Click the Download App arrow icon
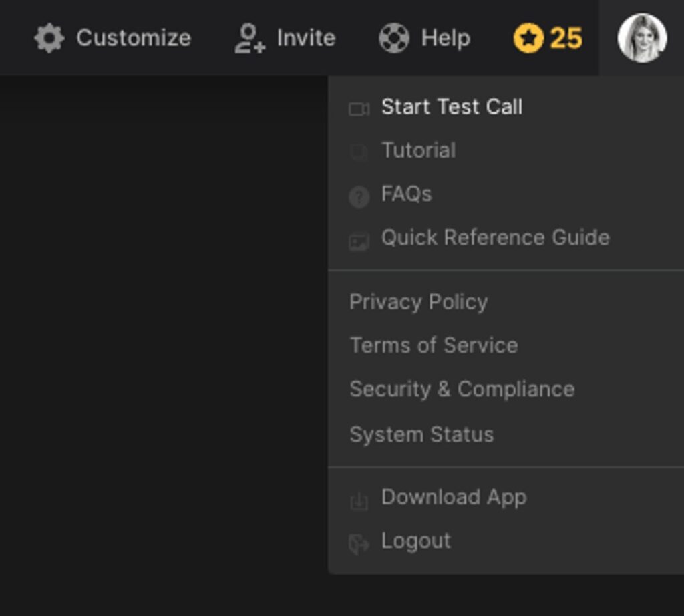This screenshot has width=684, height=616. tap(359, 500)
